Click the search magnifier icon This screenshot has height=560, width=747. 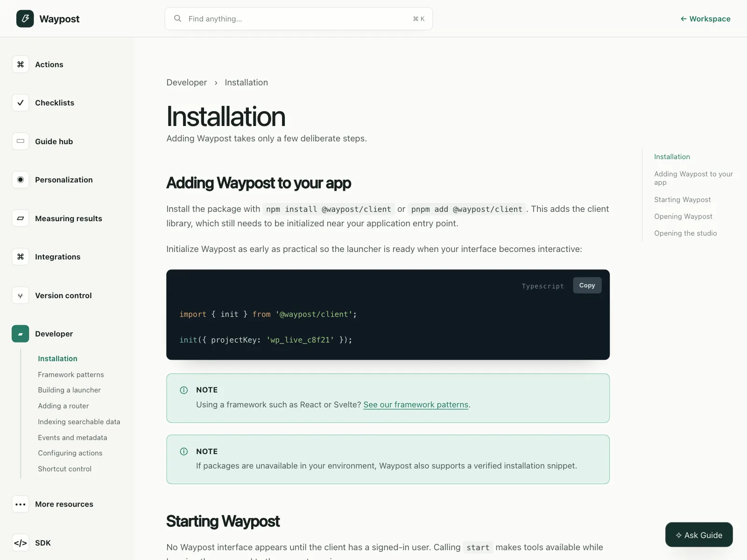(178, 19)
